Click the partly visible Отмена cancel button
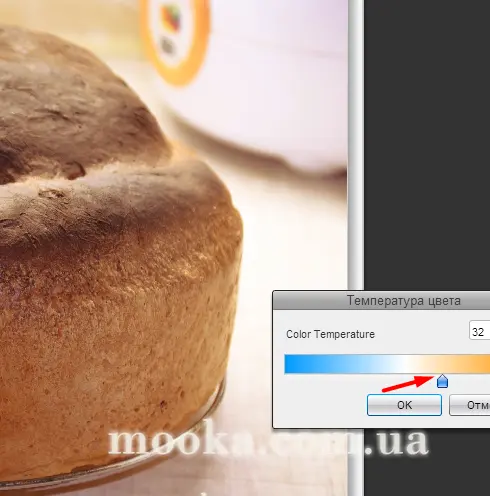The height and width of the screenshot is (496, 490). tap(470, 405)
